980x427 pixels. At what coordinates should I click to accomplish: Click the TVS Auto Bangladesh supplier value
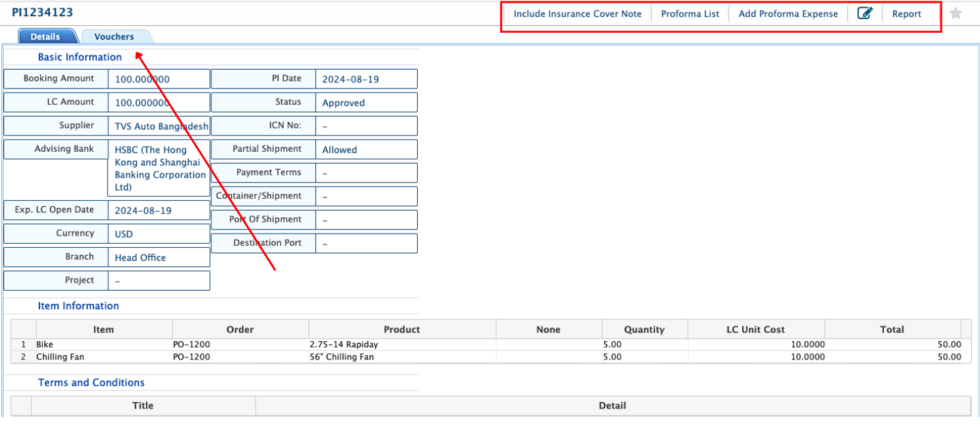click(161, 126)
